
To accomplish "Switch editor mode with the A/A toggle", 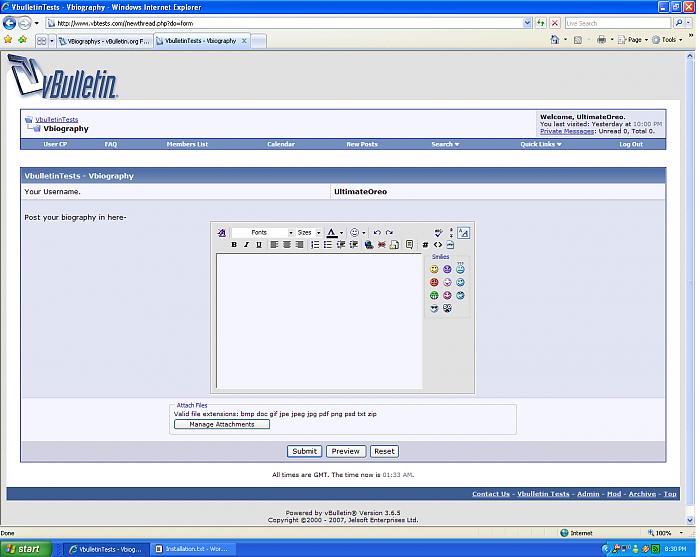I will click(x=463, y=232).
